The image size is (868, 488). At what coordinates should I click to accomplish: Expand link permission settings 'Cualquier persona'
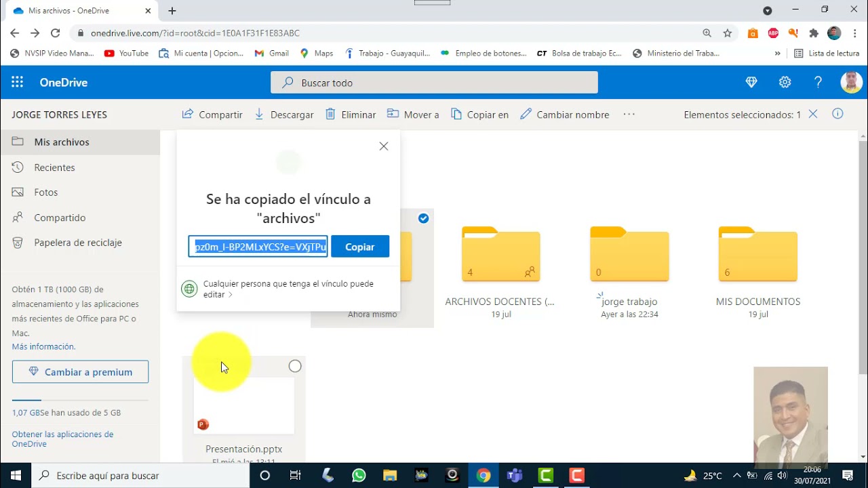click(x=288, y=289)
